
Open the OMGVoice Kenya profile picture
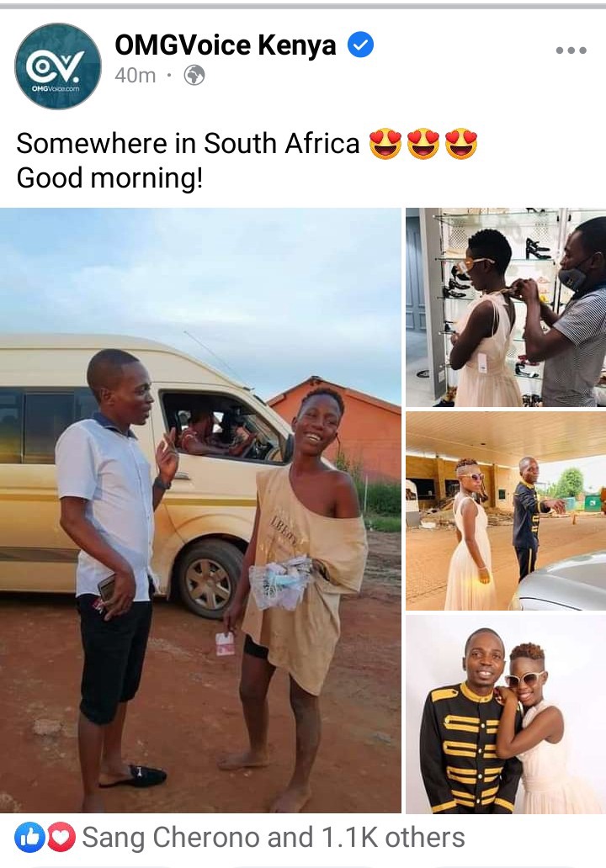57,66
